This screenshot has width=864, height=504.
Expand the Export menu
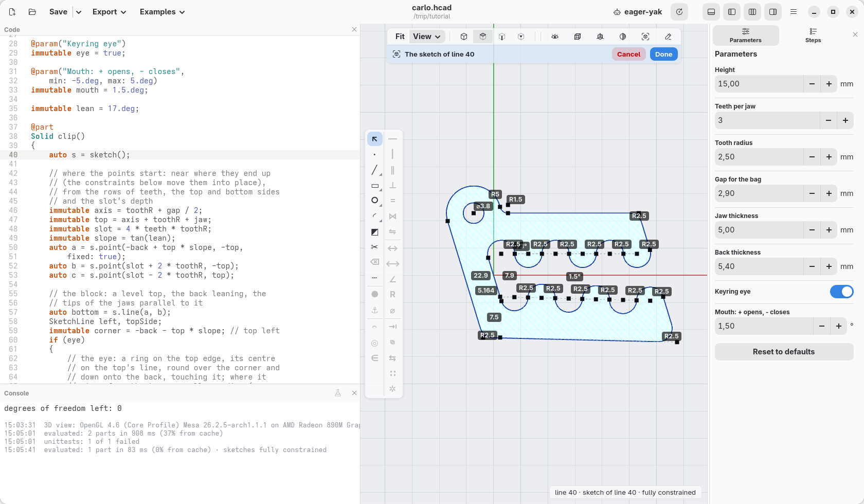(x=109, y=12)
